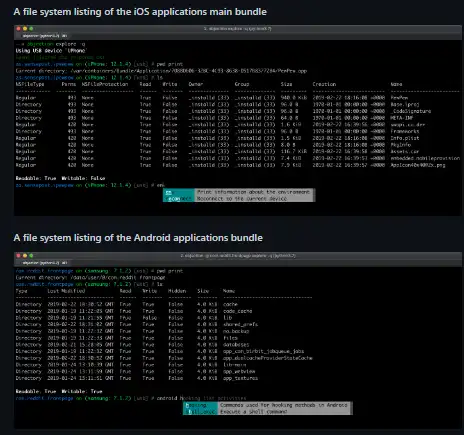Select the objection tab in iOS terminal
Viewport: 464px width, 435px height.
click(x=45, y=36)
